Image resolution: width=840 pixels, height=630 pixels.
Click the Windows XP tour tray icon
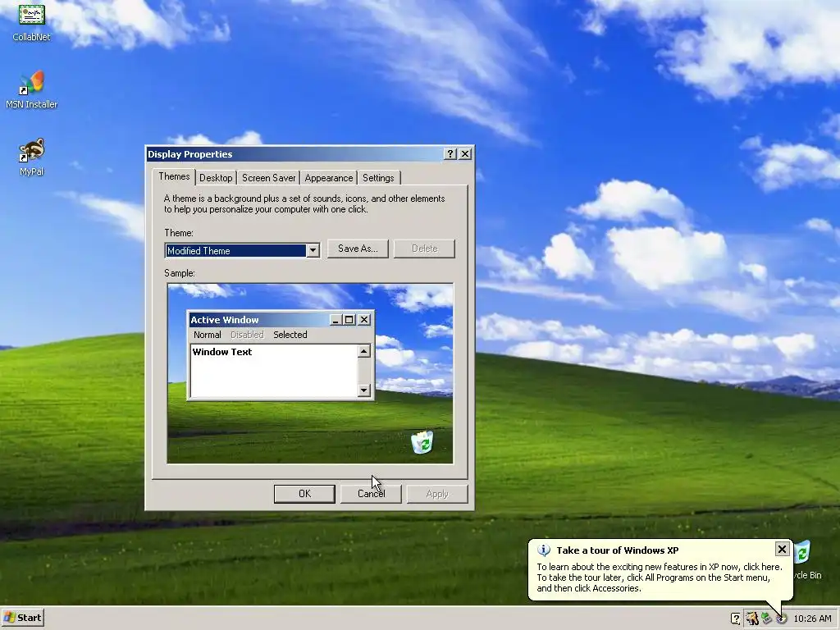pos(782,619)
